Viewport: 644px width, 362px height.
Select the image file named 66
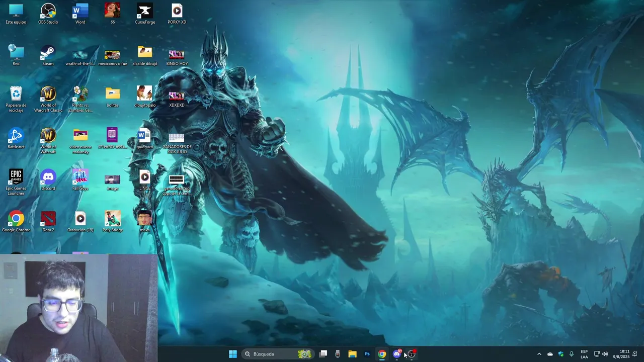[x=112, y=14]
